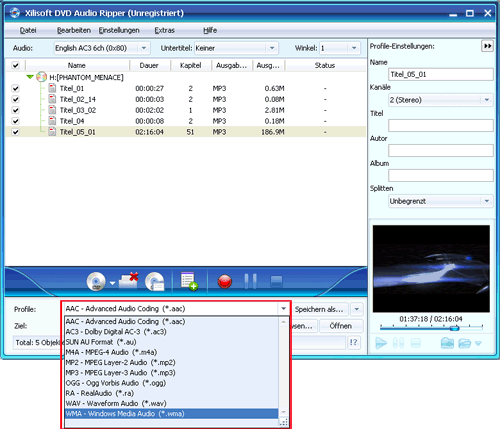Click the Titel input field

pyautogui.click(x=441, y=126)
